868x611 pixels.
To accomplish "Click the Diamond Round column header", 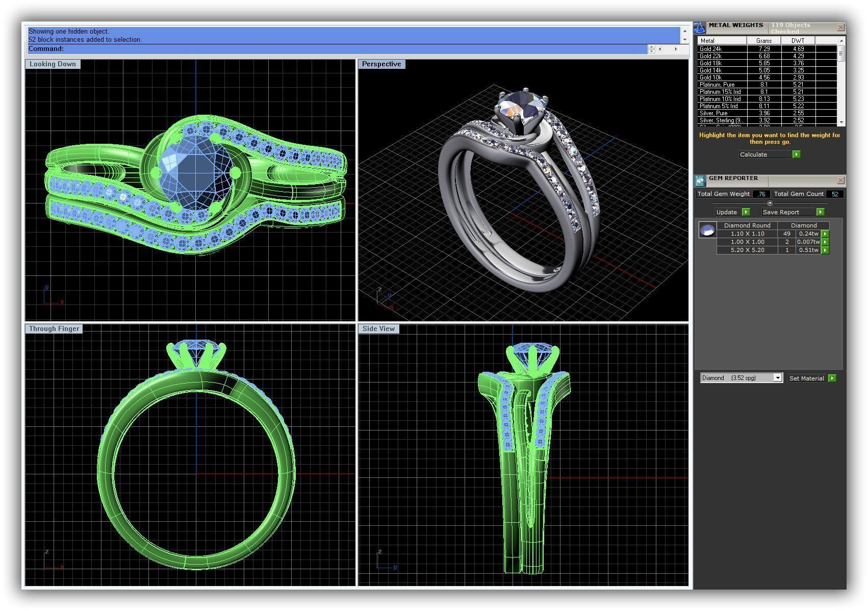I will (x=747, y=225).
